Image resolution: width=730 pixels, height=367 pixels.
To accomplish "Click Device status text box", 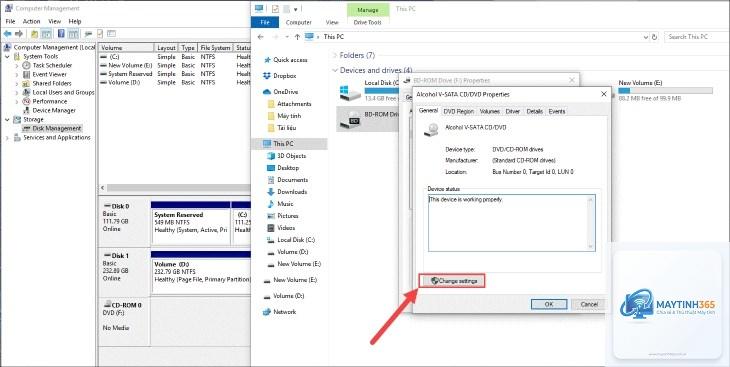I will pyautogui.click(x=512, y=223).
